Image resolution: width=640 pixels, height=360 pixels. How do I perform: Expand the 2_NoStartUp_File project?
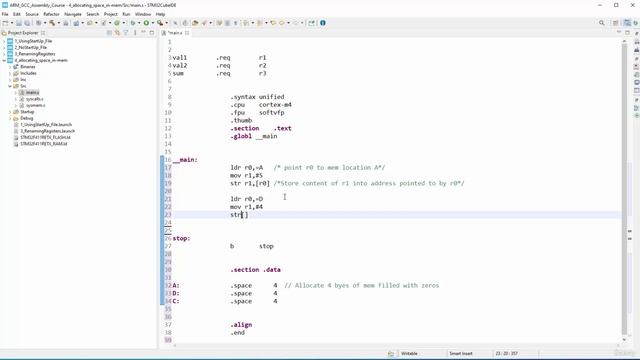tap(4, 47)
